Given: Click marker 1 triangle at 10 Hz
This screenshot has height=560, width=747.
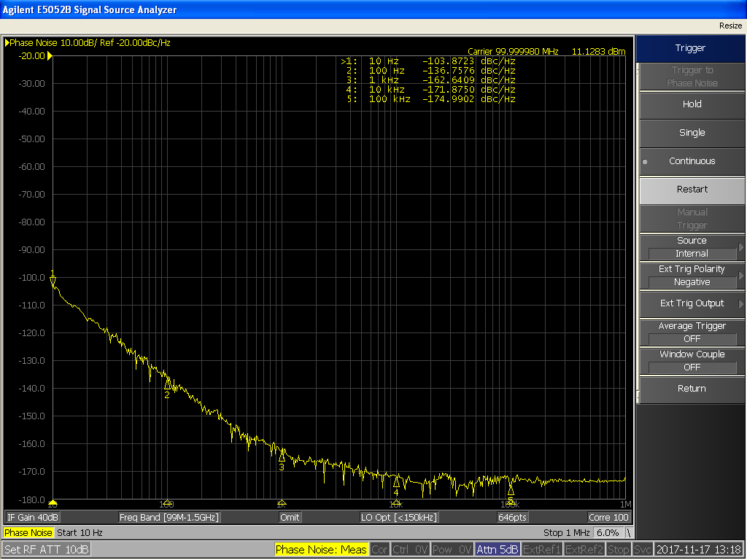Looking at the screenshot, I should (53, 280).
